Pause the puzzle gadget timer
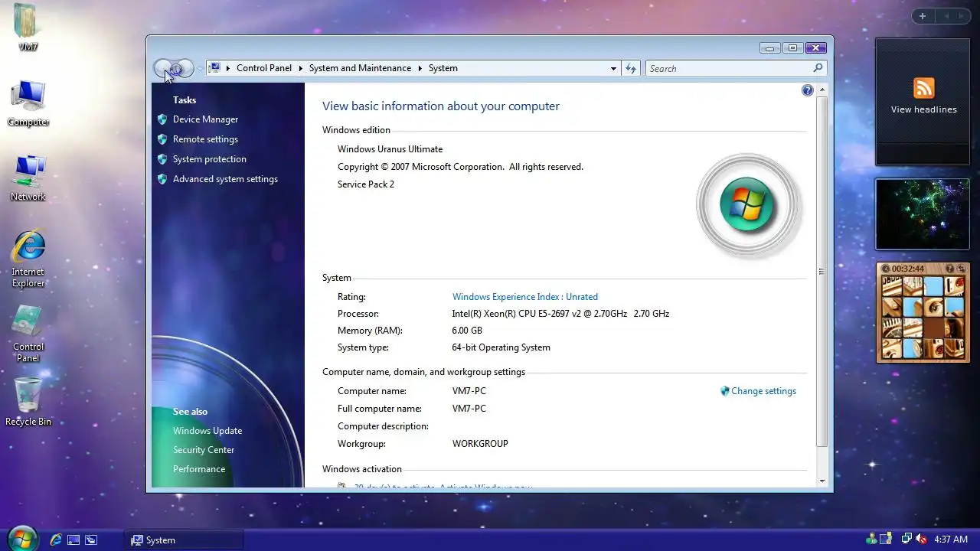980x551 pixels. [885, 269]
